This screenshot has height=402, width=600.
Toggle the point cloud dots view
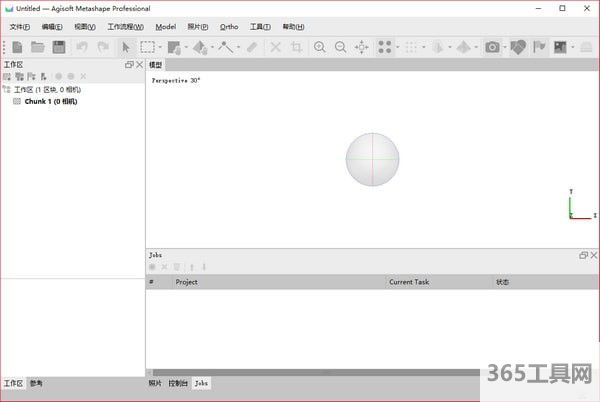tap(385, 47)
